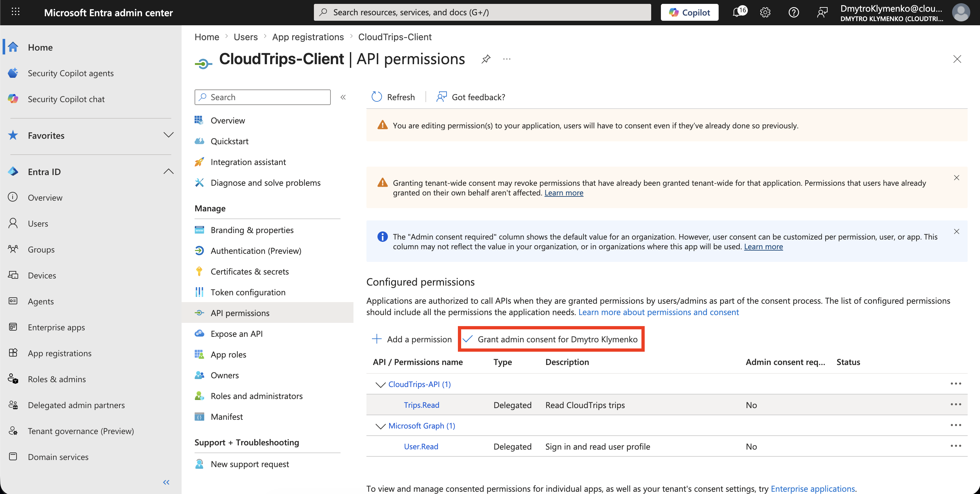The width and height of the screenshot is (980, 494).
Task: Open Learn more in the info banner
Action: click(763, 246)
